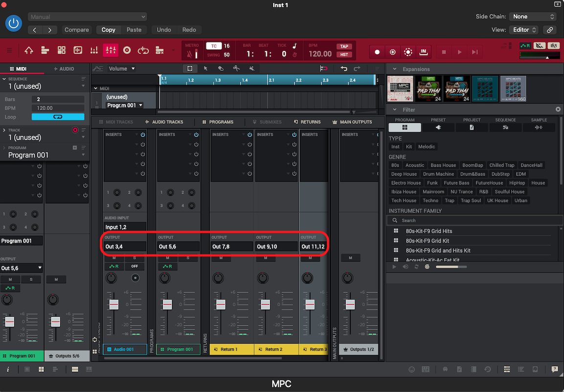Mute the Return 1 channel
Screen dimensions: 564x392
coord(221,258)
